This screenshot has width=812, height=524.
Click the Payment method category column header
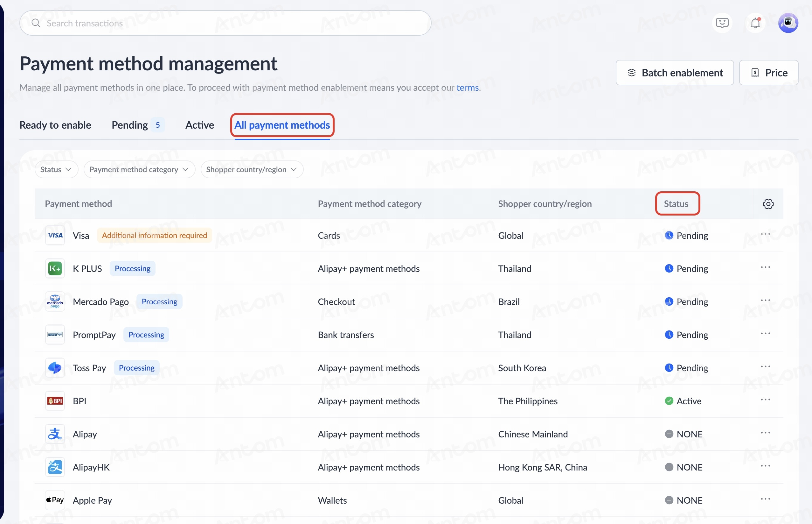tap(370, 204)
